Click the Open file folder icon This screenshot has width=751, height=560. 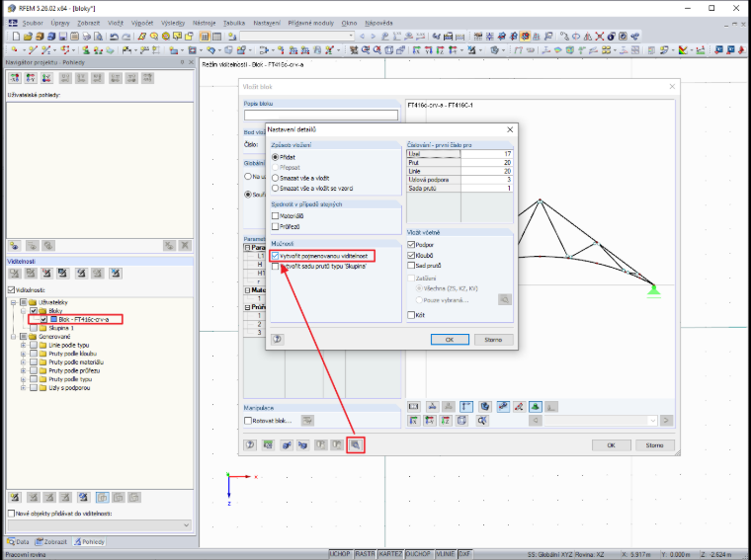[28, 37]
